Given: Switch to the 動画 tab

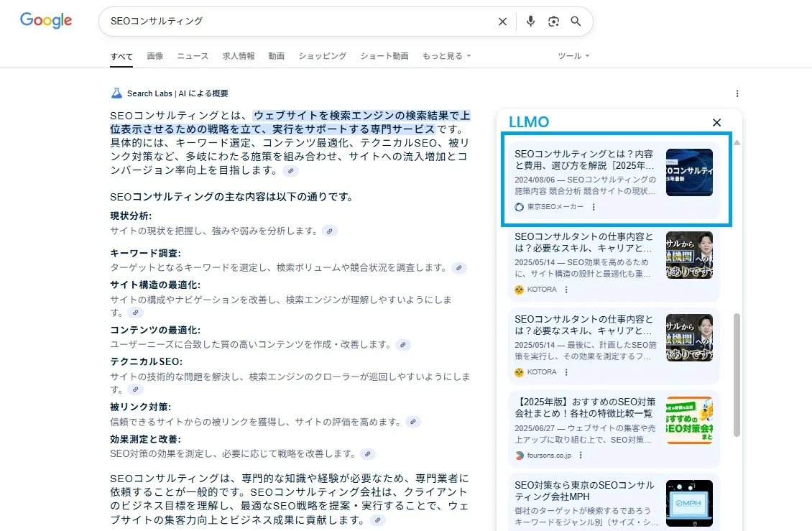Looking at the screenshot, I should (x=277, y=56).
